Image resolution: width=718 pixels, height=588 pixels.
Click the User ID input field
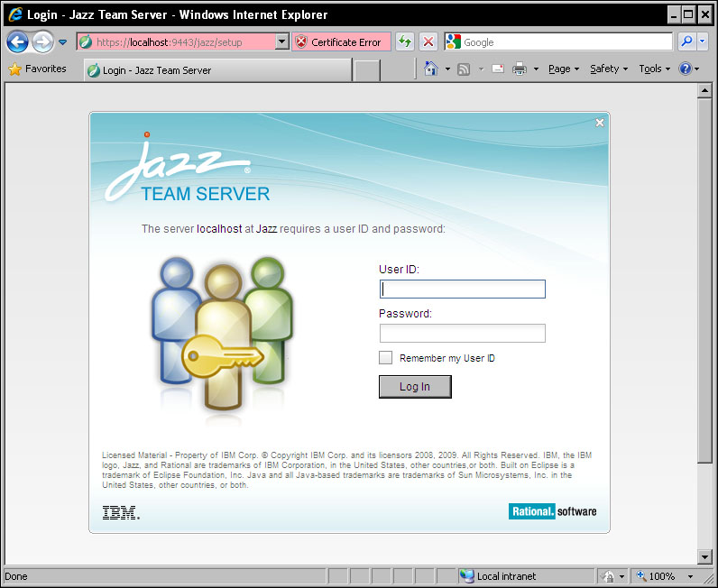pyautogui.click(x=463, y=289)
